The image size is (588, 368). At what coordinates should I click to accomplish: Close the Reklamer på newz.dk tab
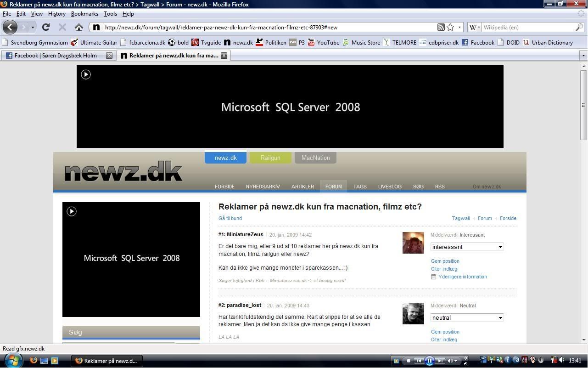tap(224, 56)
